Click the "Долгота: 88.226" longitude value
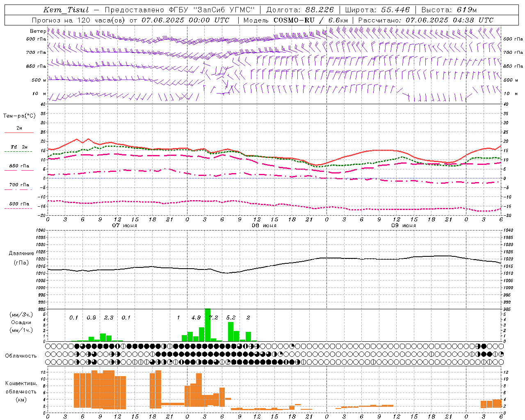525x420 pixels. click(300, 10)
